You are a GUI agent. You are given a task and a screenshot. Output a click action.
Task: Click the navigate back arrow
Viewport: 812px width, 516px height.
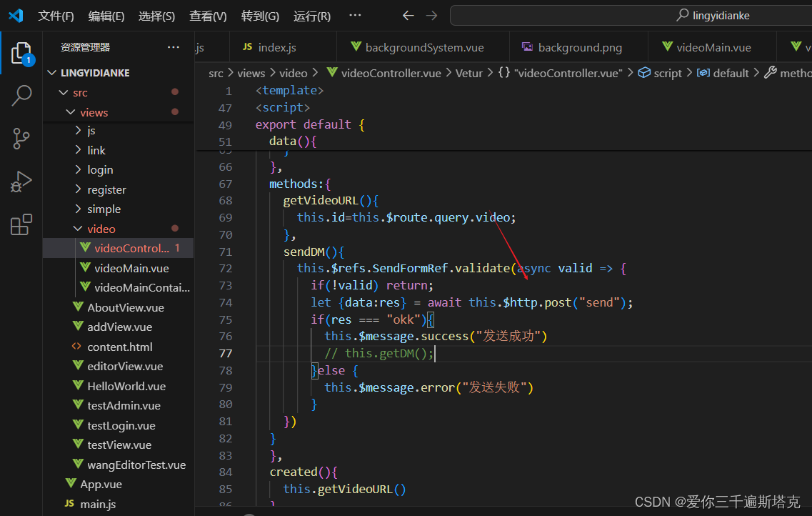[408, 16]
